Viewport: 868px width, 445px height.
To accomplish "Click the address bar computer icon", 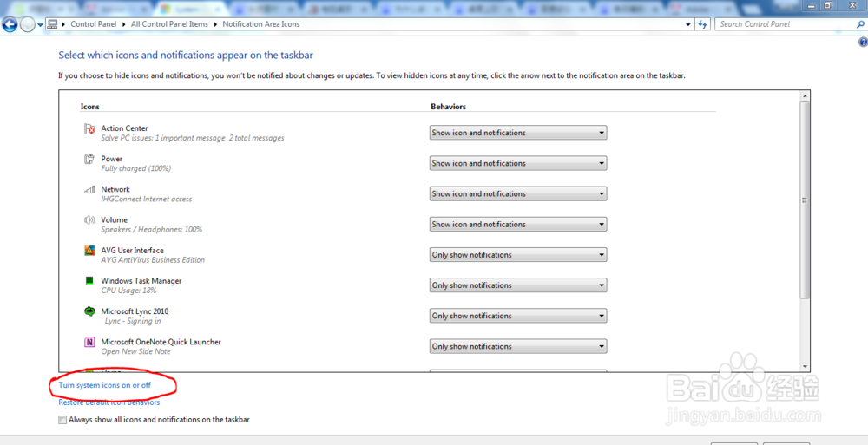I will pos(53,23).
